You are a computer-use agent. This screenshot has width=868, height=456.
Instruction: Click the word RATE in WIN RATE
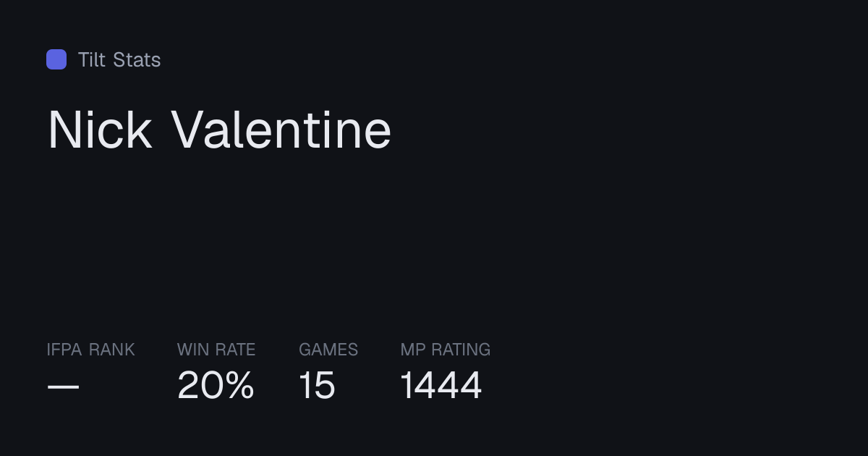(235, 350)
